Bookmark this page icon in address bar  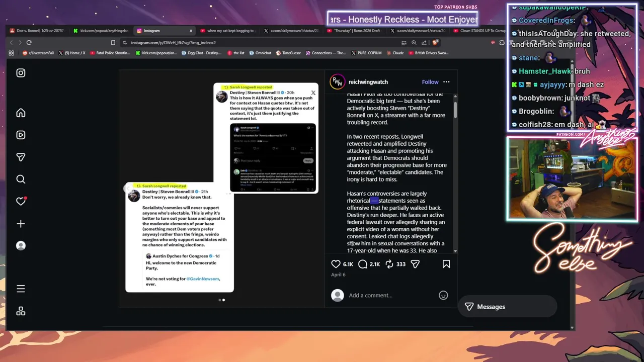tap(113, 43)
